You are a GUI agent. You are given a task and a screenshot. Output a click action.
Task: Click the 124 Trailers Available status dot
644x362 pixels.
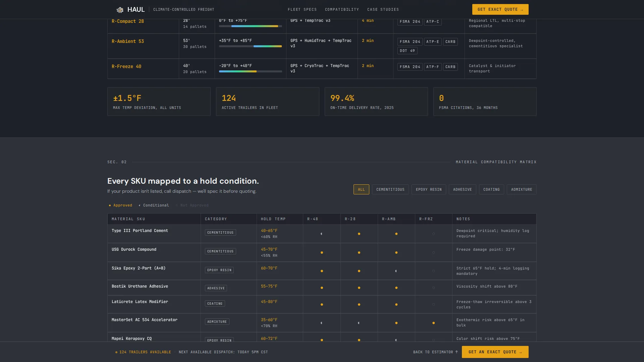click(116, 352)
